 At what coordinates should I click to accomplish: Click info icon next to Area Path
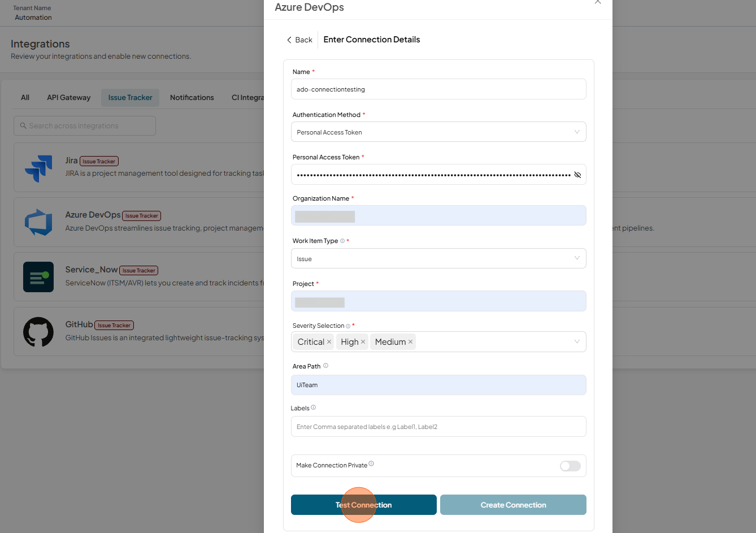[x=325, y=366]
